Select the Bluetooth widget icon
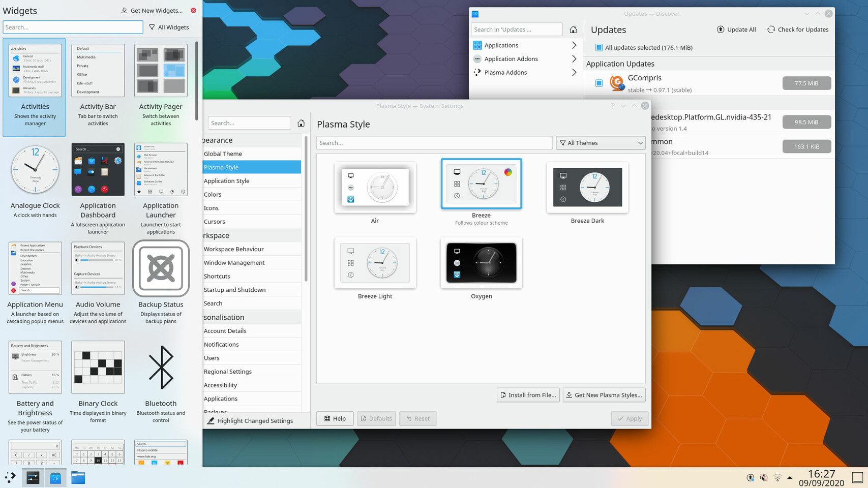The image size is (868, 488). point(161,367)
